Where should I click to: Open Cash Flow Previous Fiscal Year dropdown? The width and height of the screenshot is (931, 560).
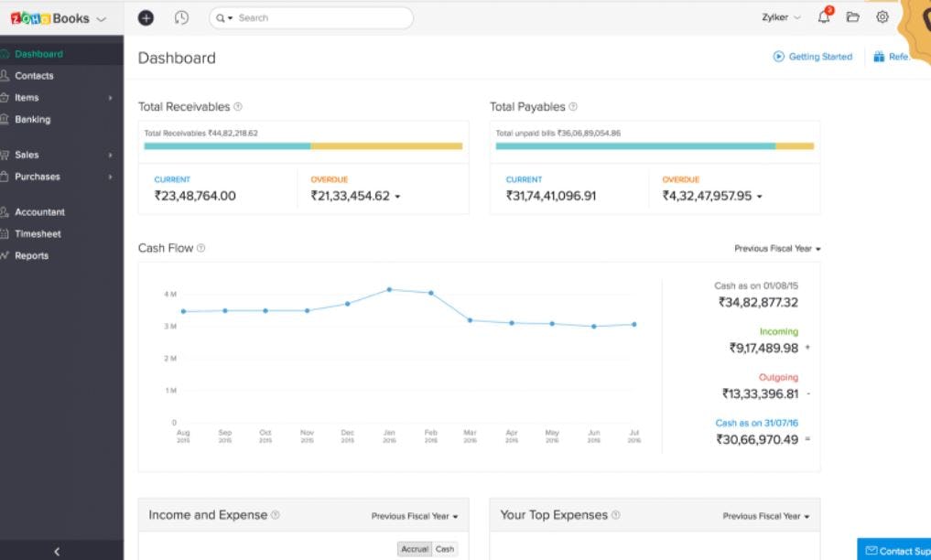coord(777,249)
